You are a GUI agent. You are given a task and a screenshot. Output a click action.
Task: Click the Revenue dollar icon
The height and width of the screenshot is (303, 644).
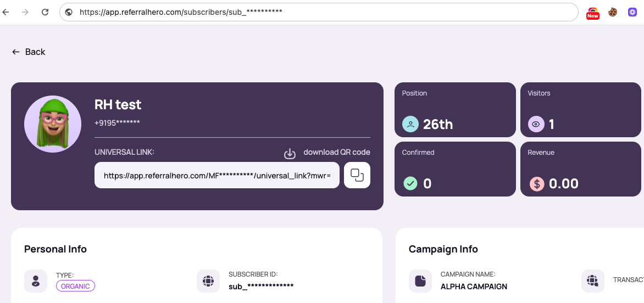[x=536, y=183]
